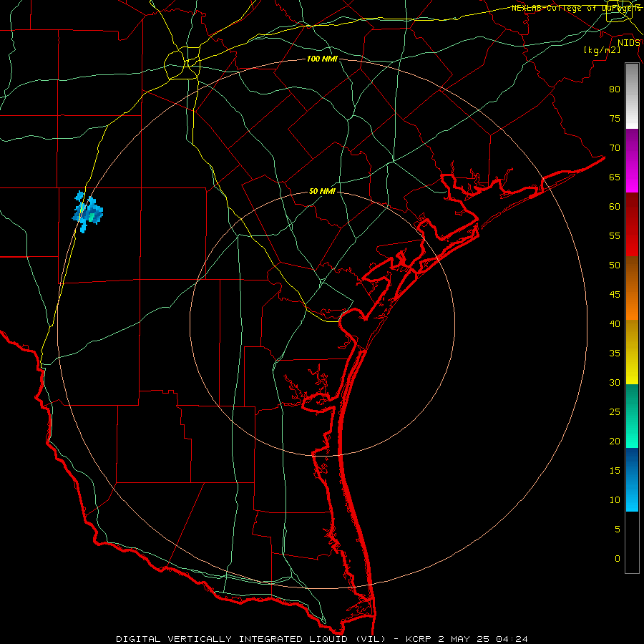Click the scale value 75
This screenshot has height=644, width=644.
tap(615, 118)
